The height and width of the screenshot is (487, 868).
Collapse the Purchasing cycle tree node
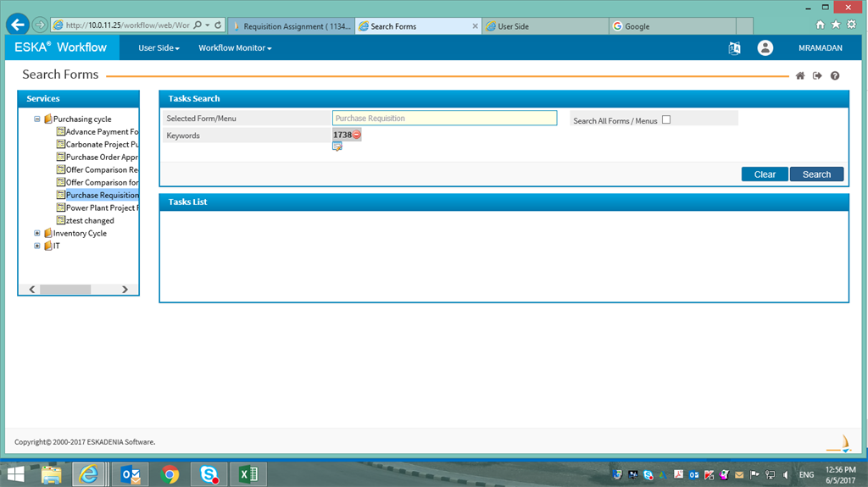coord(37,119)
